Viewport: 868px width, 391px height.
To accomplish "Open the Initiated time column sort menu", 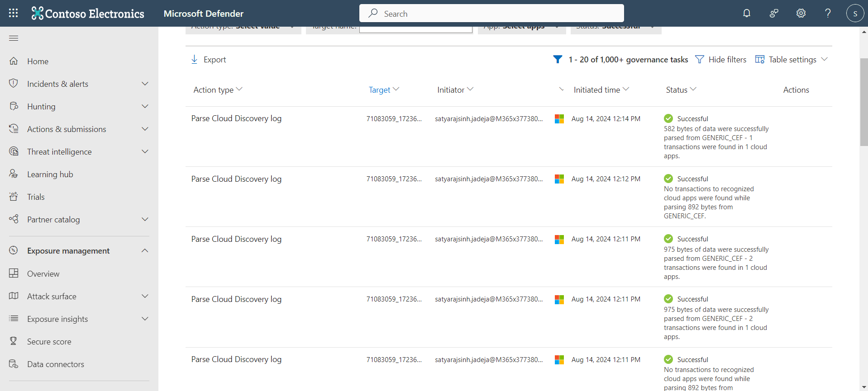I will 626,89.
